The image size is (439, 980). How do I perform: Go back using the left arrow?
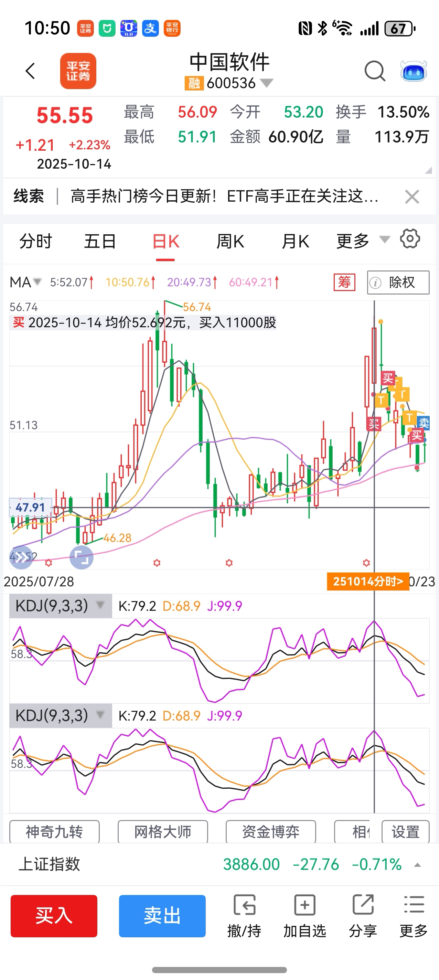(30, 71)
